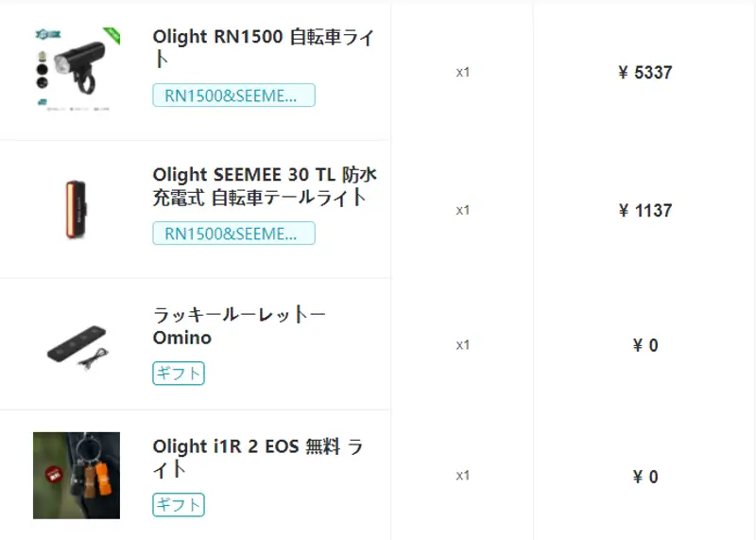The height and width of the screenshot is (540, 756).
Task: Select the x1 quantity for Omino gift
Action: click(x=463, y=345)
